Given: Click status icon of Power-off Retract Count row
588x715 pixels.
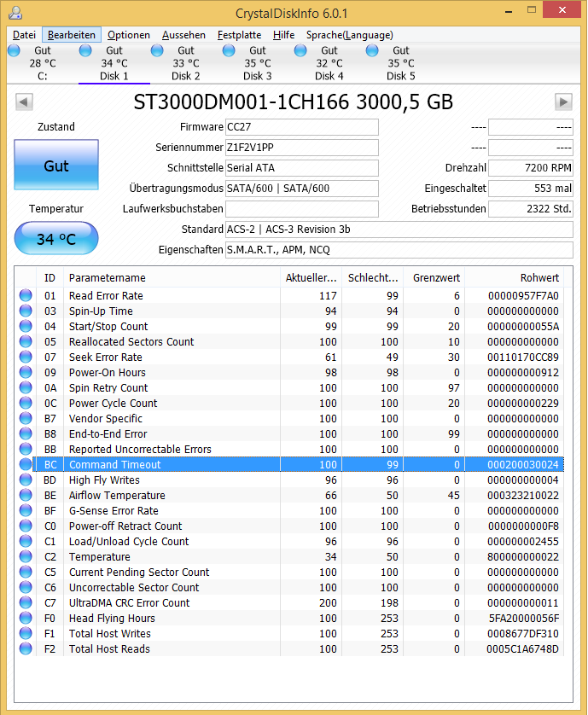Looking at the screenshot, I should tap(26, 526).
